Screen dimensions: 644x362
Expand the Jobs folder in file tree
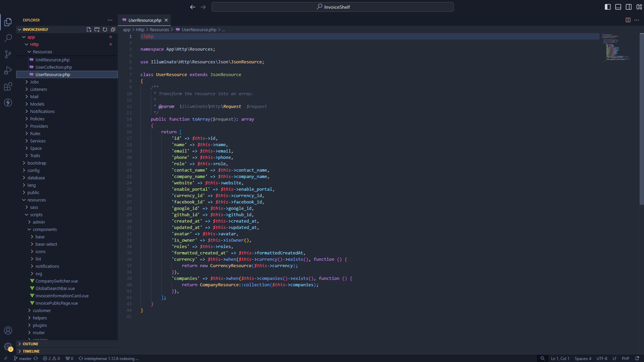pos(35,82)
